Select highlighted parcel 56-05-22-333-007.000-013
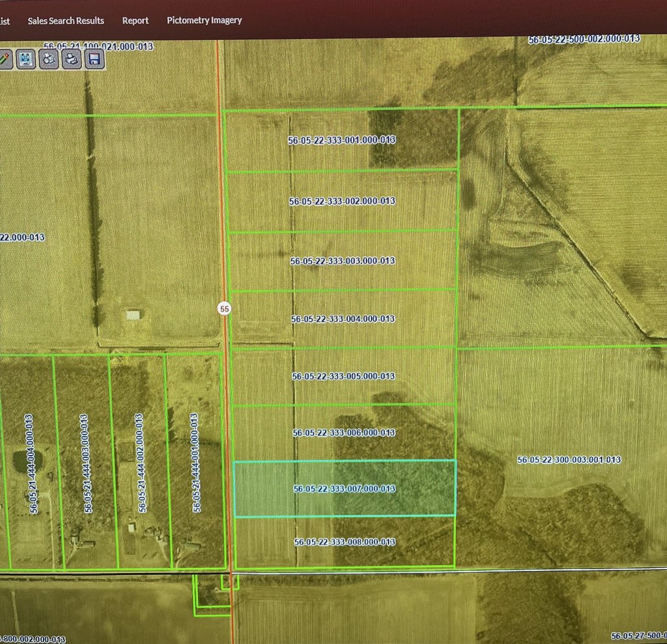Viewport: 667px width, 644px height. click(344, 488)
